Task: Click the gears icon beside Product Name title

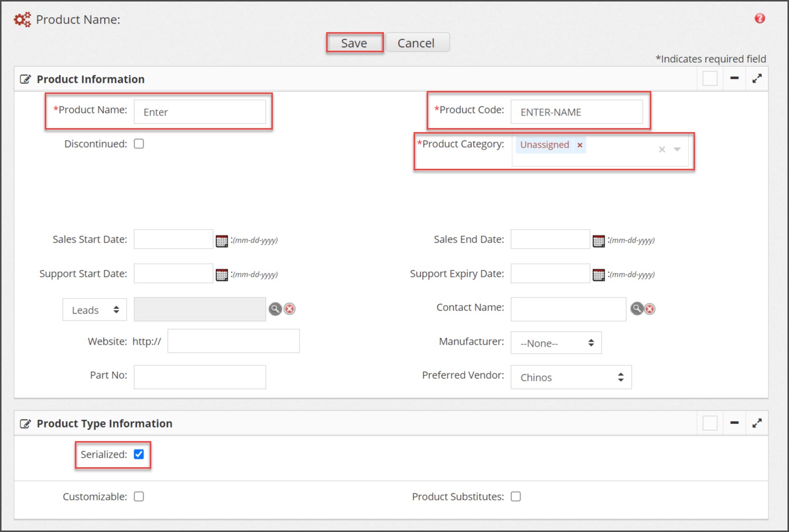Action: coord(22,20)
